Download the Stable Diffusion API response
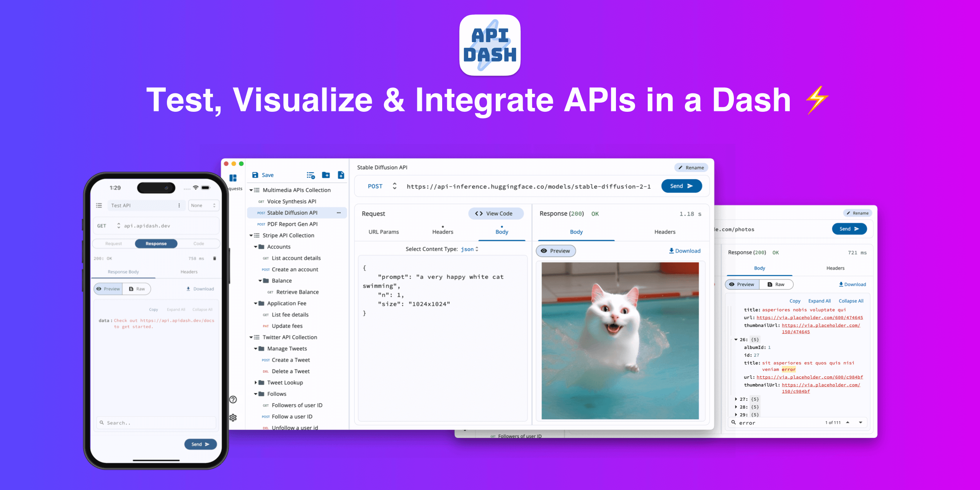Screen dimensions: 980x490 pos(685,251)
